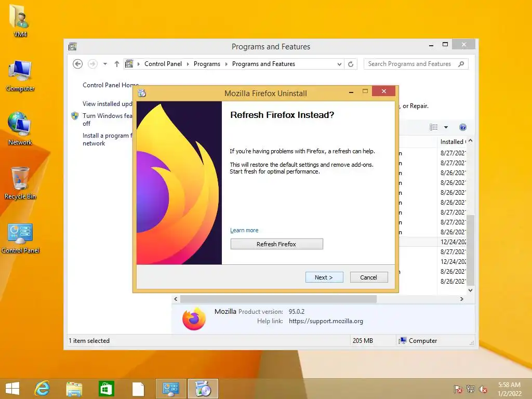Viewport: 532px width, 399px height.
Task: Click the change view icon
Action: 434,127
